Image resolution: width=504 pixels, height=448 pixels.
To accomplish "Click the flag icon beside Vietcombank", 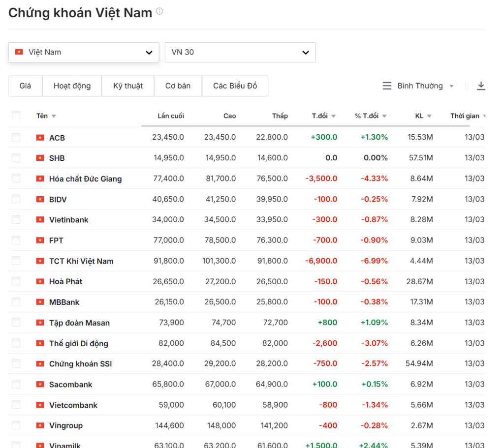I will [40, 405].
